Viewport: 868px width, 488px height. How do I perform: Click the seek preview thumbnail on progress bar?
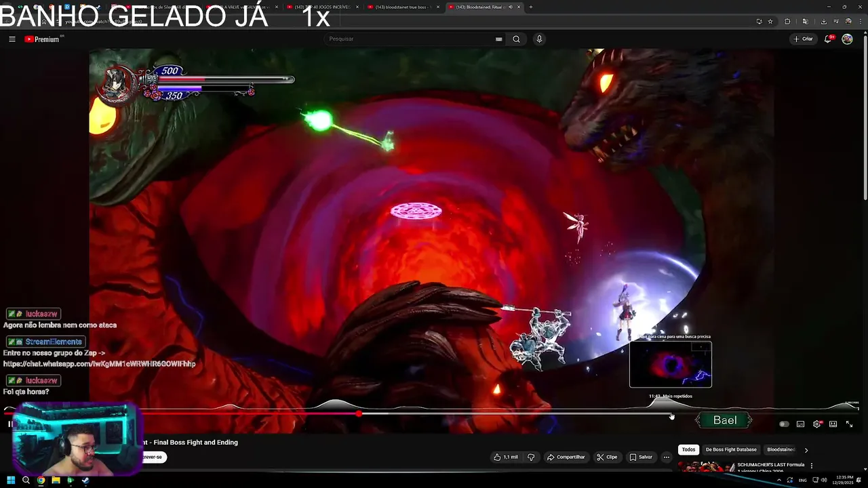(x=671, y=365)
